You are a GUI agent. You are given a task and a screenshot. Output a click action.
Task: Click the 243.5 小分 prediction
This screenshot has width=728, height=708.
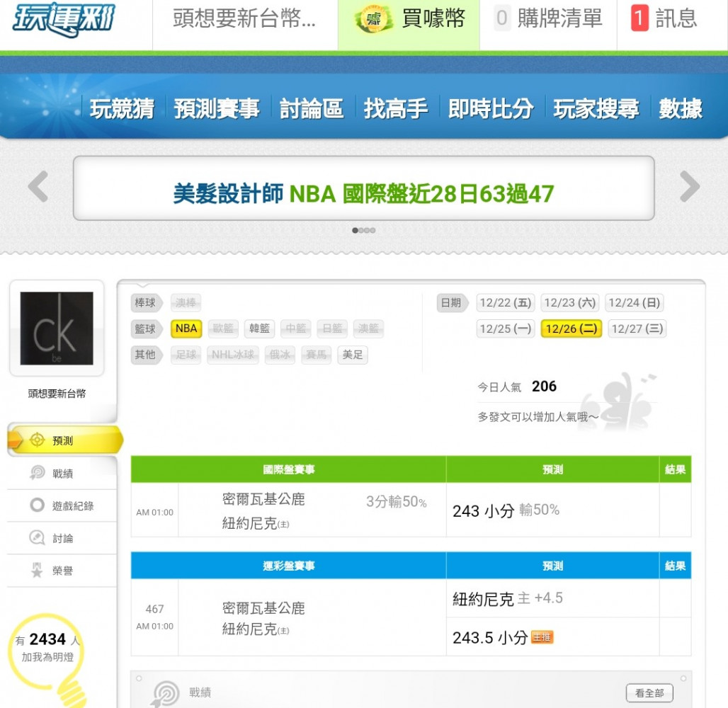490,637
